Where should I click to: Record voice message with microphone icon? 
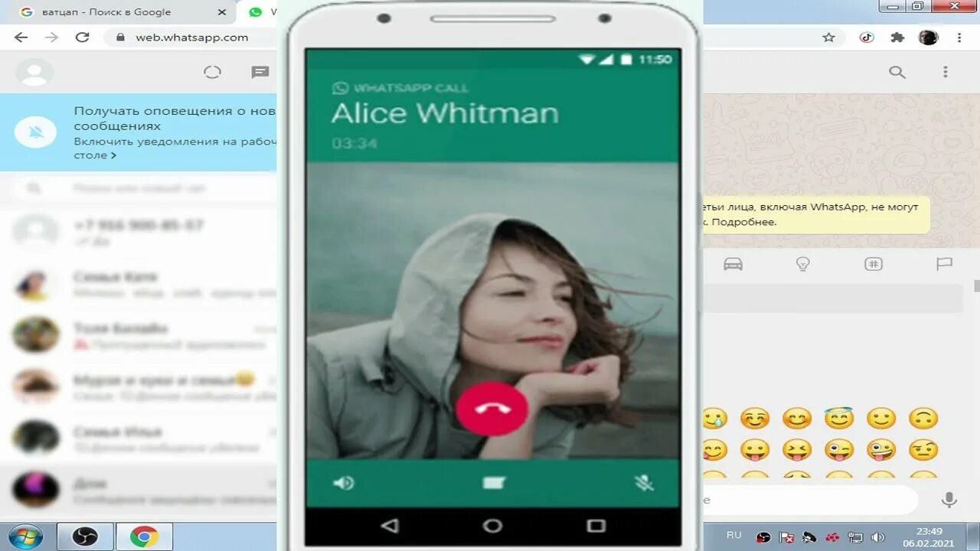click(x=949, y=500)
